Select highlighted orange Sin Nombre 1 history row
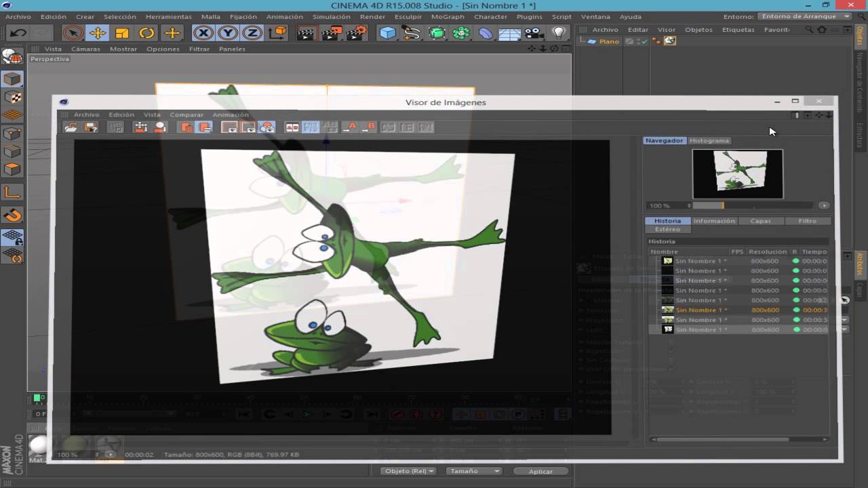The width and height of the screenshot is (868, 488). click(x=738, y=310)
